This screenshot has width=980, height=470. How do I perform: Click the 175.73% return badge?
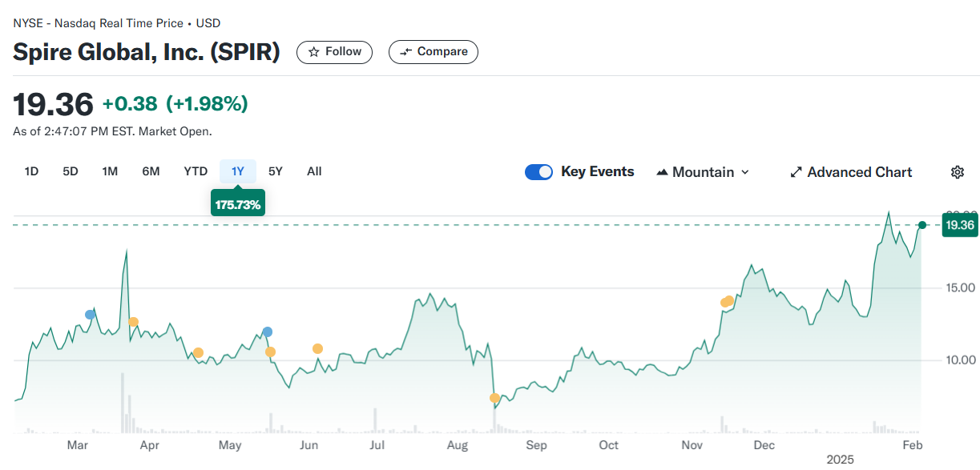(x=238, y=204)
